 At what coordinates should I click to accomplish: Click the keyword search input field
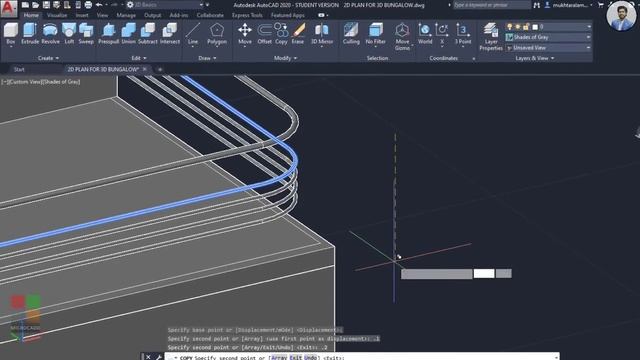(491, 5)
